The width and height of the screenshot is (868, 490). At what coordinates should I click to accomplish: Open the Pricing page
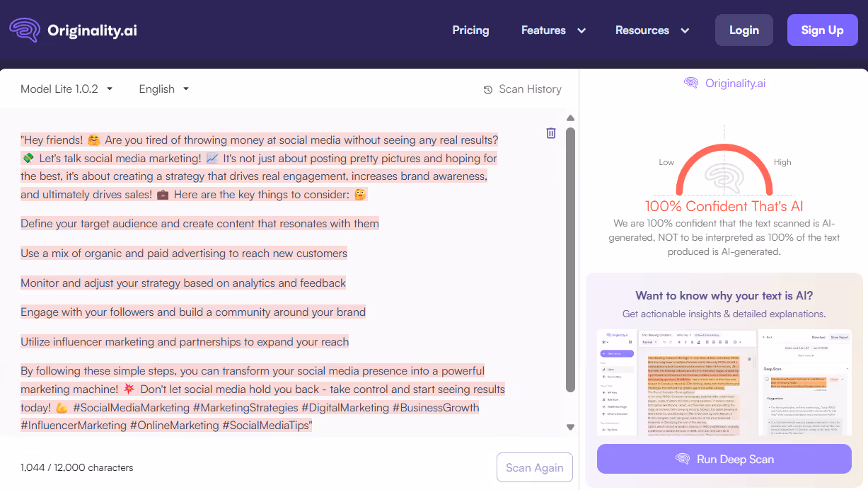[x=470, y=30]
